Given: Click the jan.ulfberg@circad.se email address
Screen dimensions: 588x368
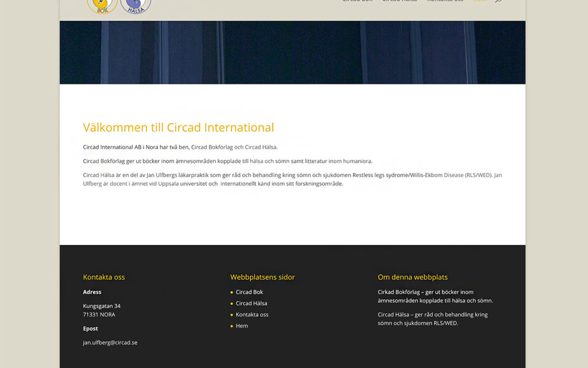Looking at the screenshot, I should pyautogui.click(x=110, y=342).
